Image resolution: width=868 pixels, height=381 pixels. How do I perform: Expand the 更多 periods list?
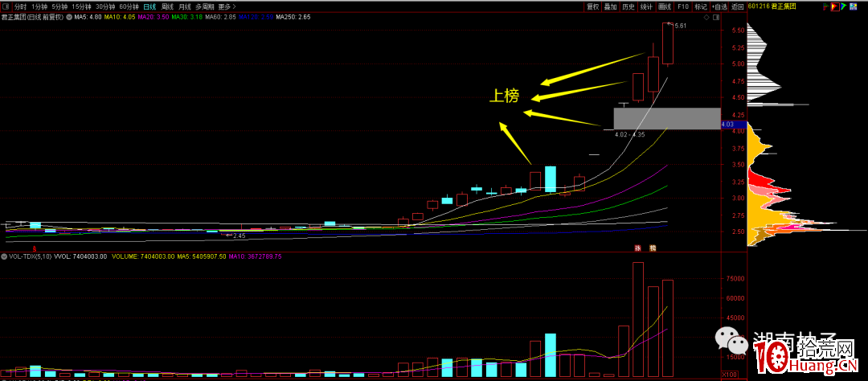(227, 6)
